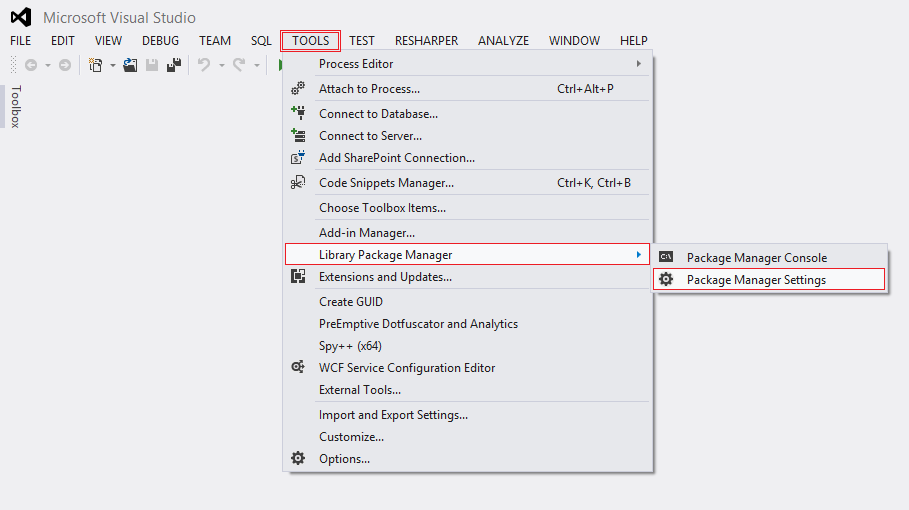Click the Connect to Server icon
909x510 pixels.
coord(298,135)
